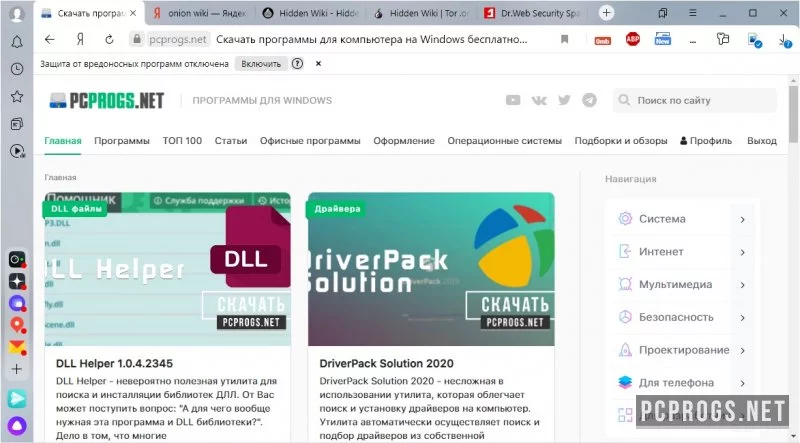The width and height of the screenshot is (800, 443).
Task: Open the ТОП 100 menu item
Action: pos(182,141)
